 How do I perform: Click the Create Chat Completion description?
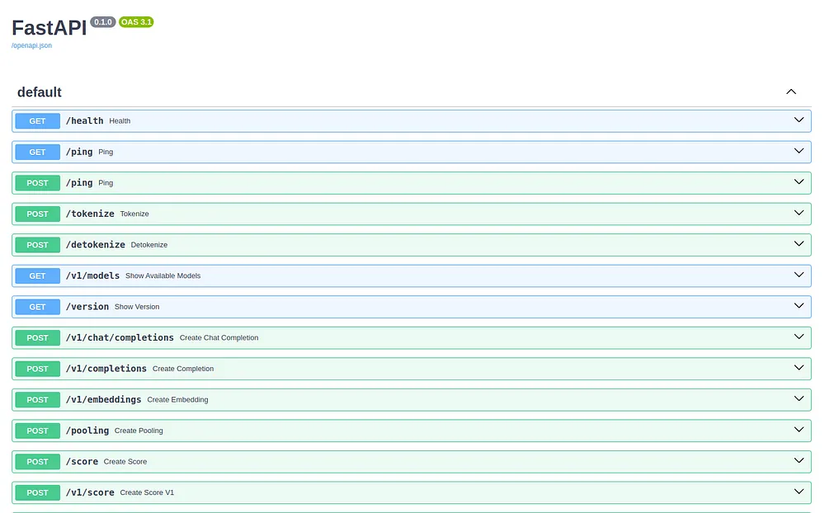[x=219, y=338]
